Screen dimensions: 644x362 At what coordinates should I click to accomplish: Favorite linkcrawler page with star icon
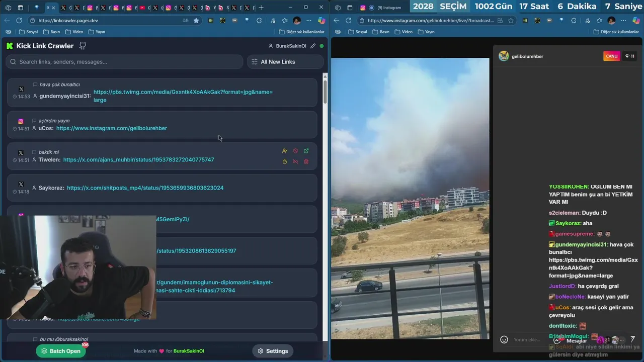click(196, 21)
